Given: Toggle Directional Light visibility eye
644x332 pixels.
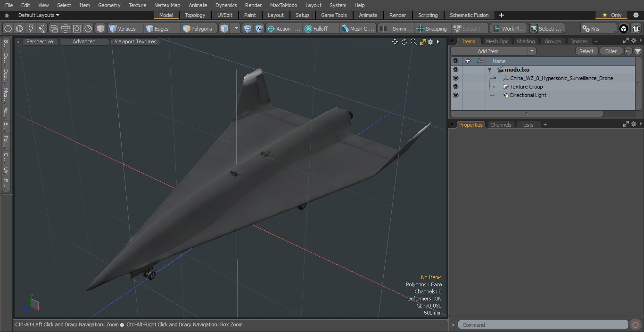Looking at the screenshot, I should 455,95.
